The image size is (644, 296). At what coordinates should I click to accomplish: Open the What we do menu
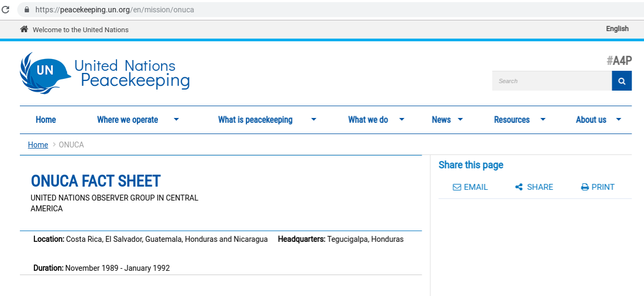point(368,120)
